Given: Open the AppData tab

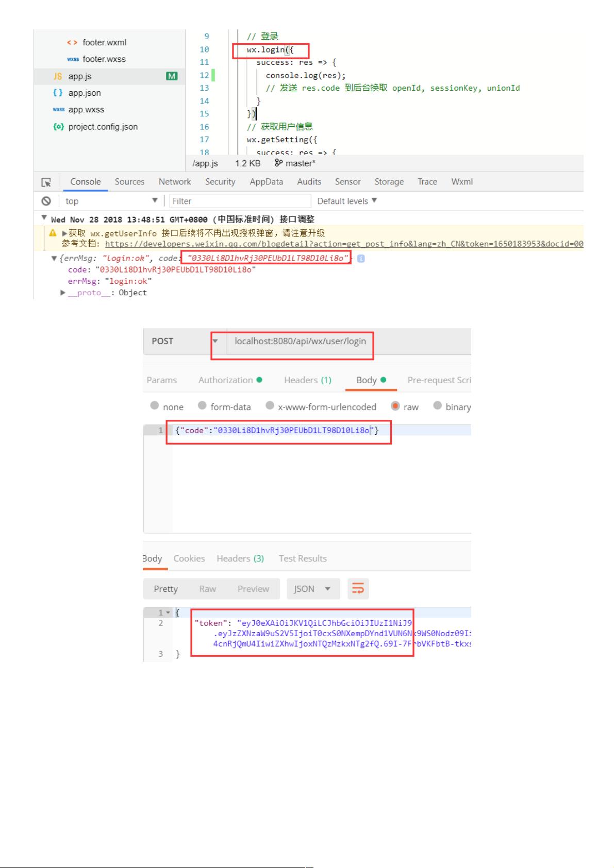Looking at the screenshot, I should pos(266,182).
